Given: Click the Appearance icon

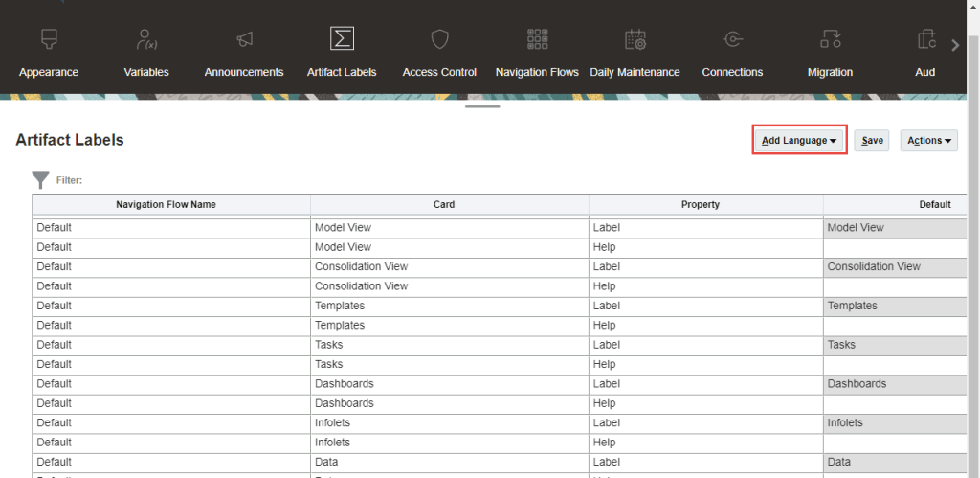Looking at the screenshot, I should point(49,39).
